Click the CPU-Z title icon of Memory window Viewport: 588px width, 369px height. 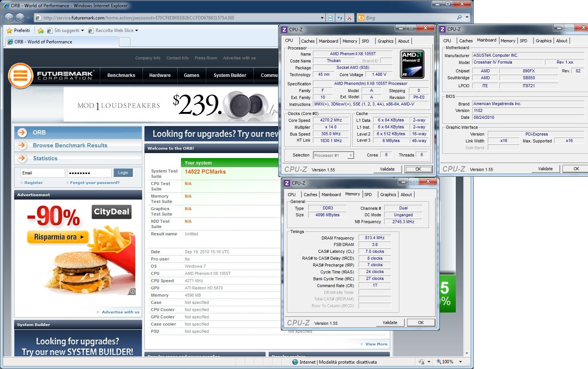287,183
